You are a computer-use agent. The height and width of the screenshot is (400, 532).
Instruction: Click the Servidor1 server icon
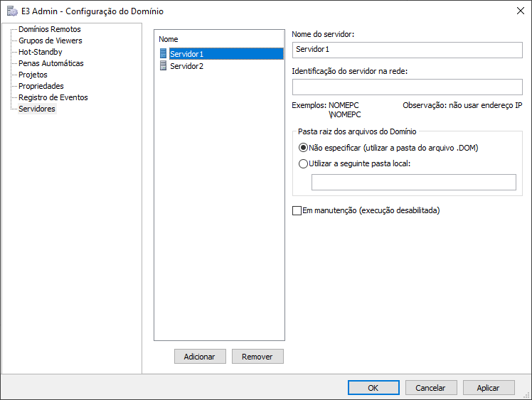[x=164, y=54]
